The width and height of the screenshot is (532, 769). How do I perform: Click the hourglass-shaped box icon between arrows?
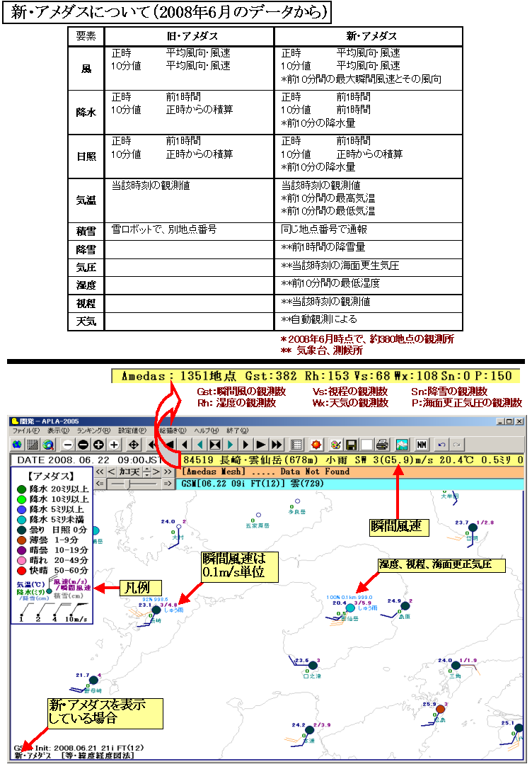coord(215,444)
